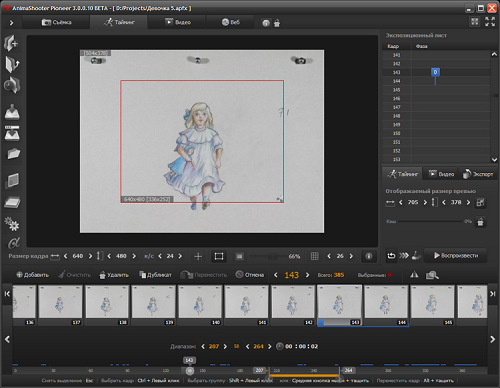This screenshot has height=388, width=500.
Task: Open the Экспорт tab in the right panel
Action: tap(478, 174)
